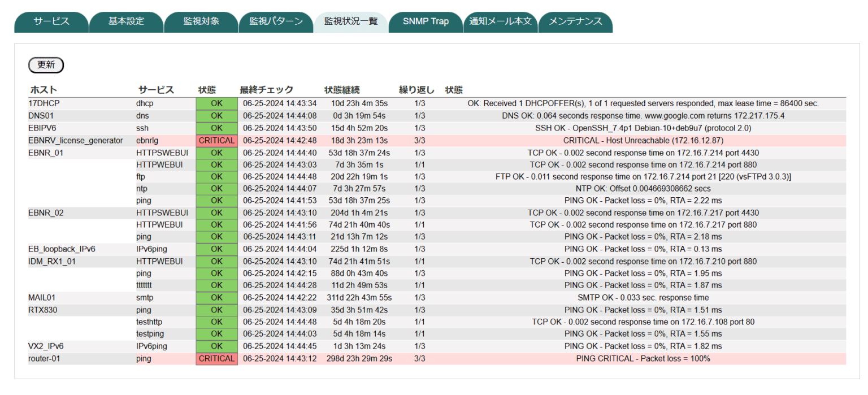The height and width of the screenshot is (395, 868).
Task: Click the ホスト column header
Action: (x=44, y=90)
